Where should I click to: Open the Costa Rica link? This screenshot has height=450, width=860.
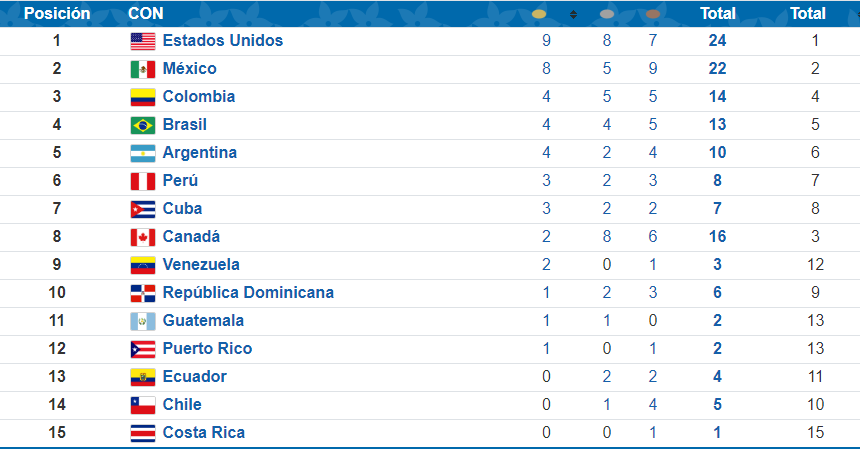click(203, 432)
